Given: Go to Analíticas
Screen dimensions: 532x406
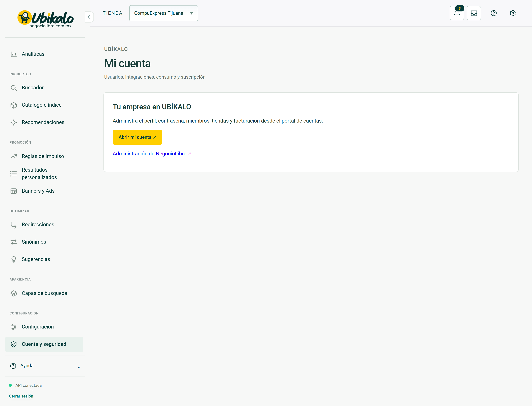Looking at the screenshot, I should tap(44, 54).
